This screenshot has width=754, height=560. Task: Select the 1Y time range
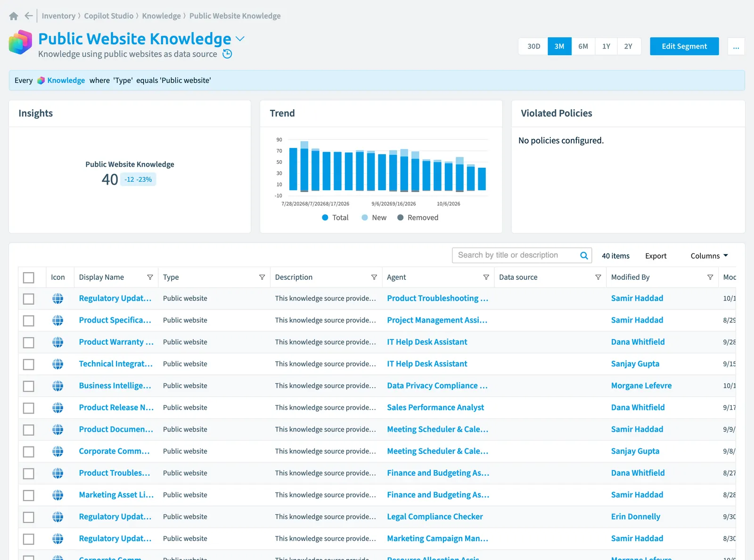point(606,46)
